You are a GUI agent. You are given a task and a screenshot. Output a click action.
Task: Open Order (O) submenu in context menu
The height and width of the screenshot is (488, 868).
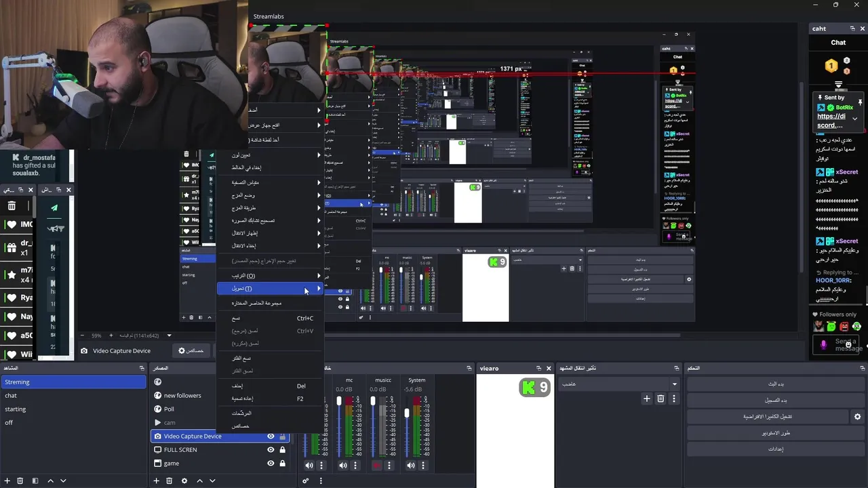(270, 276)
